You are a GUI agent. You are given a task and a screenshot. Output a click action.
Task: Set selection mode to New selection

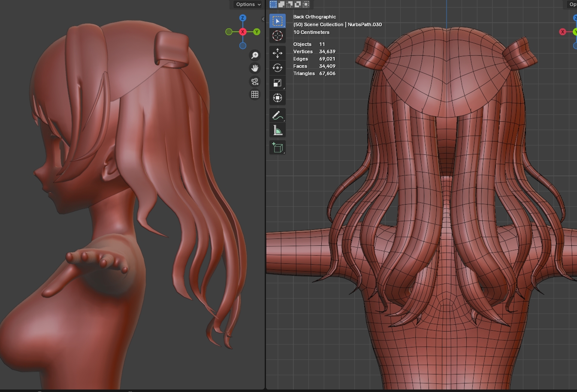[273, 4]
